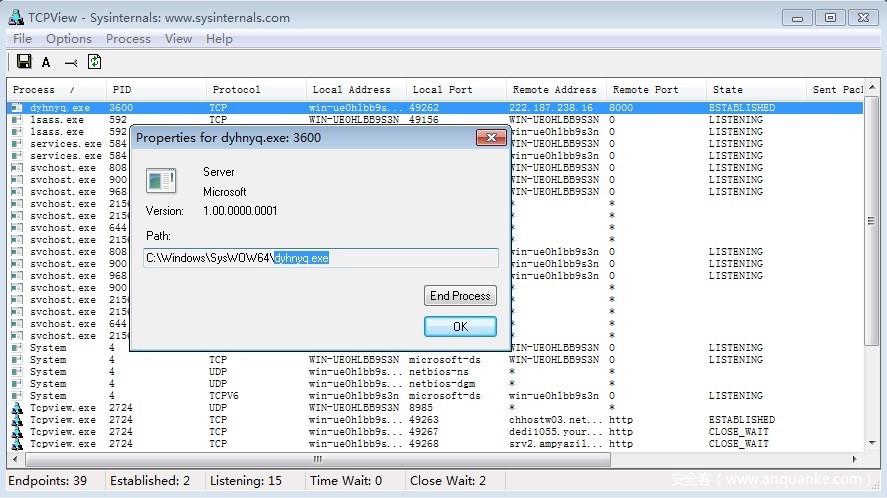This screenshot has width=887, height=498.
Task: Open the Options menu
Action: (69, 39)
